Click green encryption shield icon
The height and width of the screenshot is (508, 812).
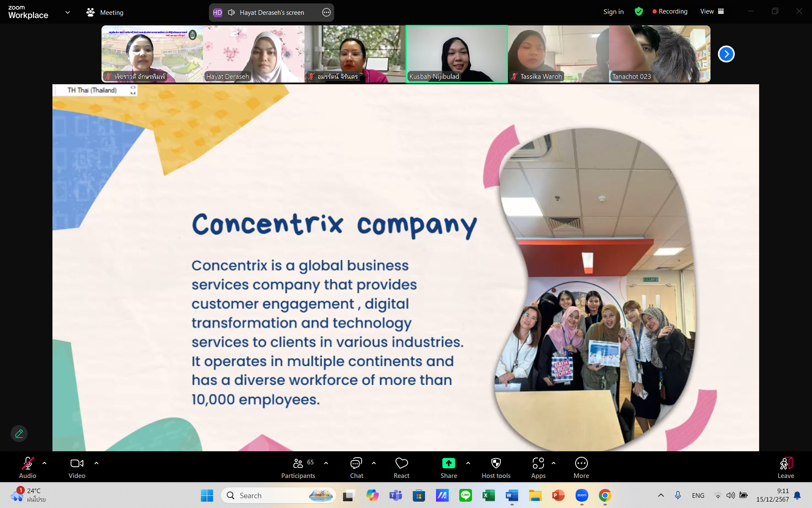pos(639,11)
